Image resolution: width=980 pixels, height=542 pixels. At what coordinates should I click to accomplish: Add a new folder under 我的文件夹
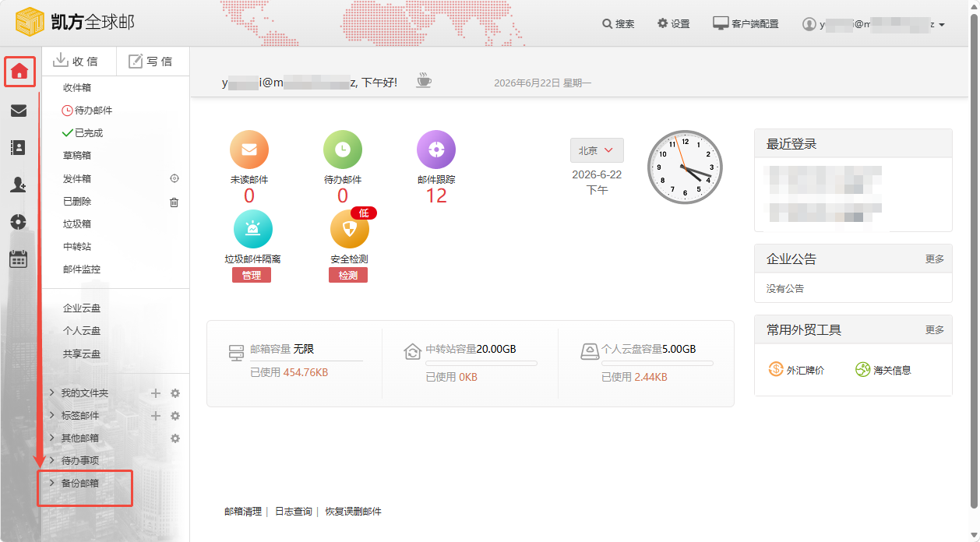156,393
